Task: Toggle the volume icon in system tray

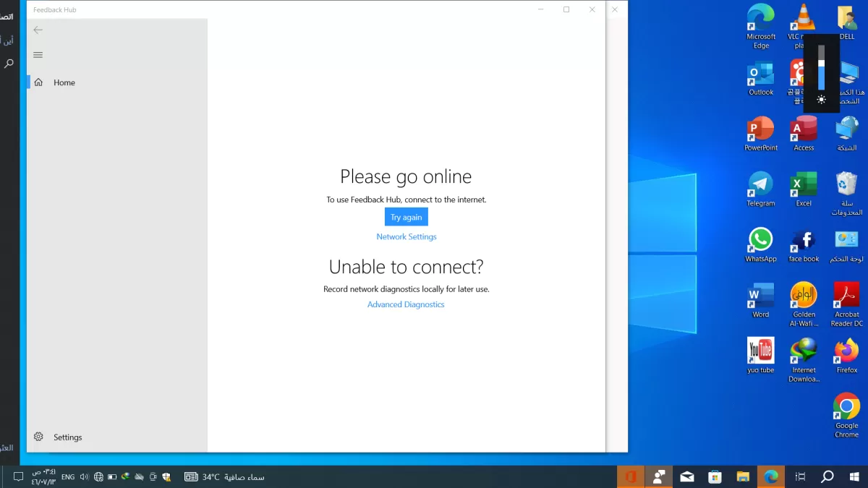Action: 84,476
